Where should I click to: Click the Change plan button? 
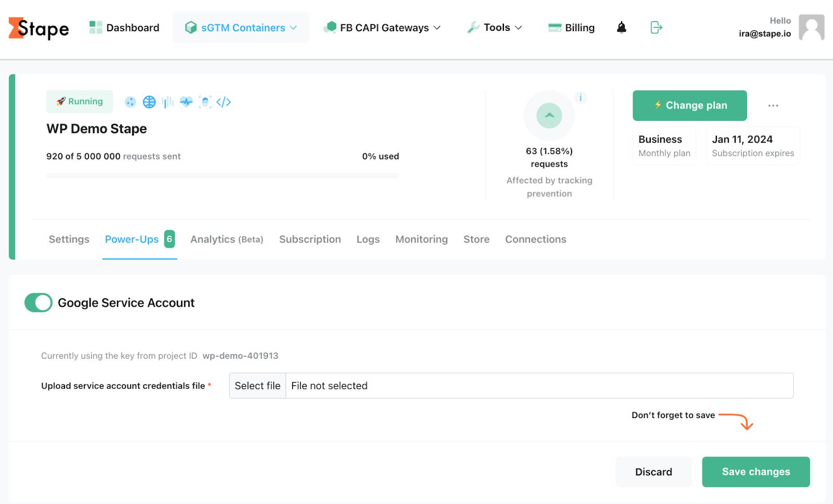click(690, 105)
